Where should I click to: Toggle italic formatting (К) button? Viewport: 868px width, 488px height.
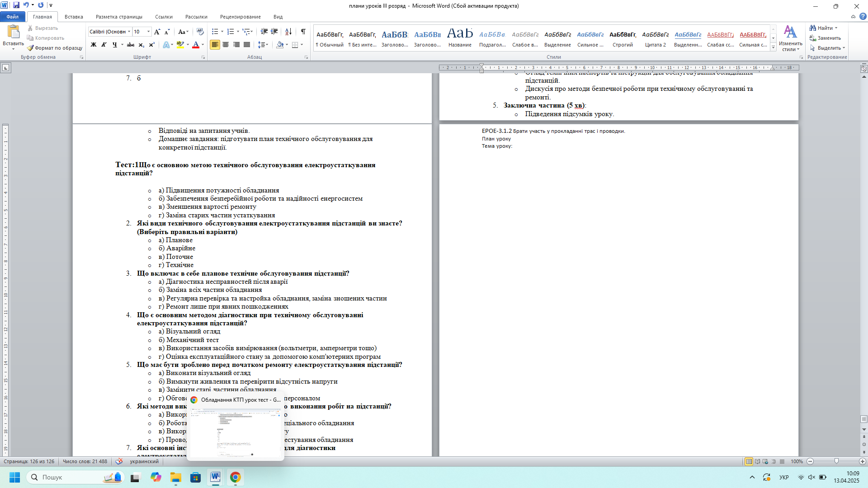pyautogui.click(x=104, y=45)
